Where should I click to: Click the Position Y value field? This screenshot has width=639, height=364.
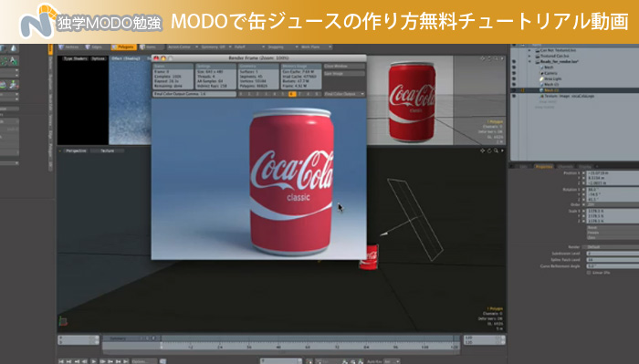tap(613, 178)
